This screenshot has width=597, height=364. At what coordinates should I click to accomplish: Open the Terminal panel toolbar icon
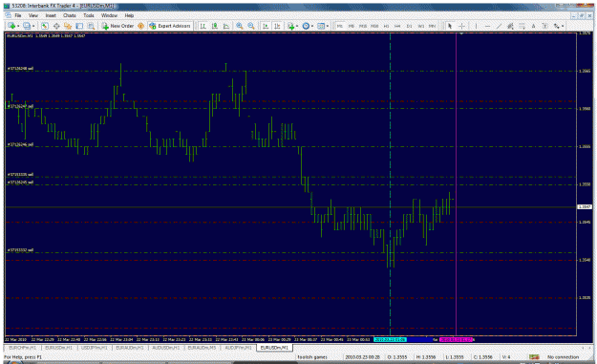[79, 26]
